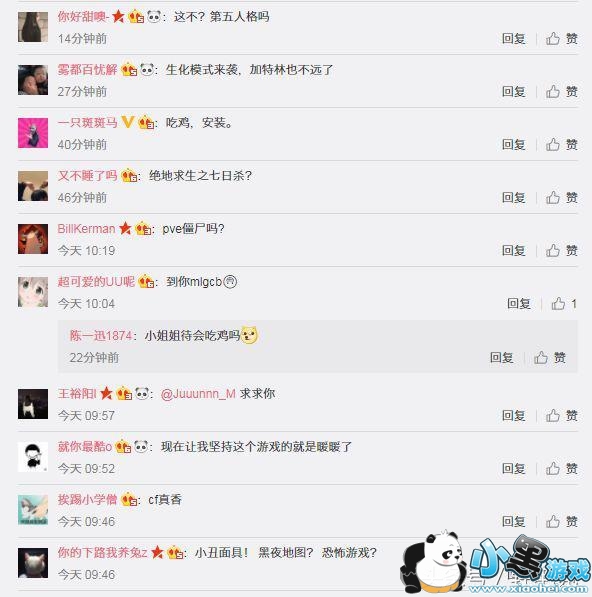Like the comment by 就你最酷o

(562, 468)
